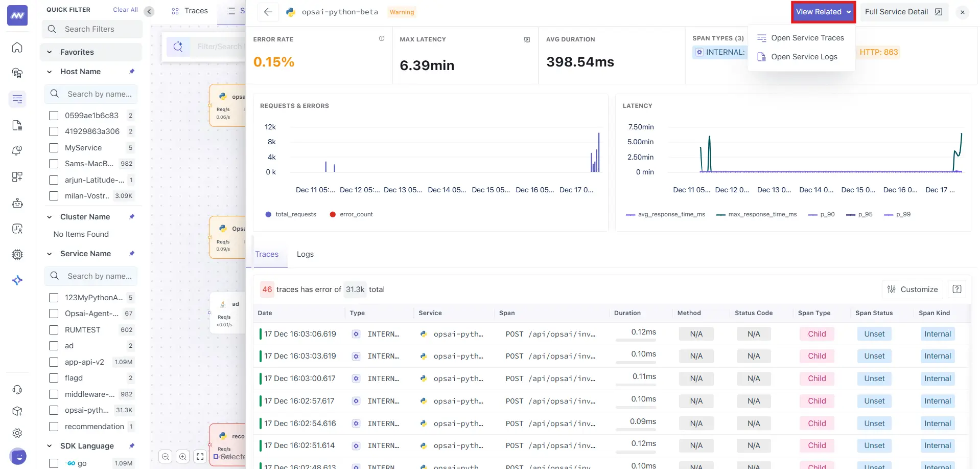Switch to the Logs tab

pos(305,254)
